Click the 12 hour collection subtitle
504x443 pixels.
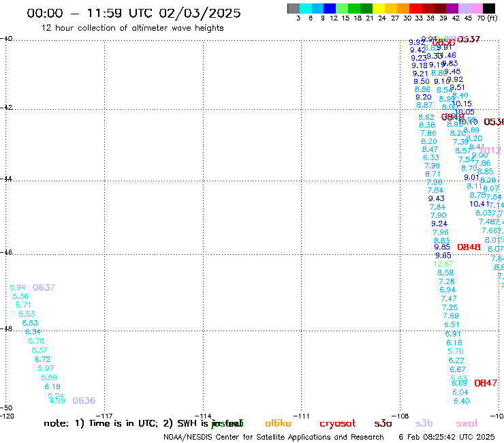pos(132,28)
